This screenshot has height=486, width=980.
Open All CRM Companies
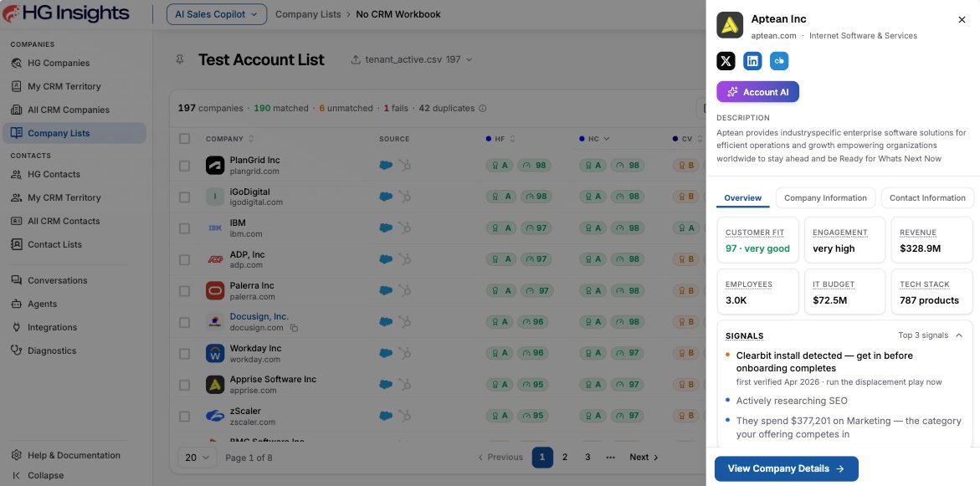coord(74,110)
